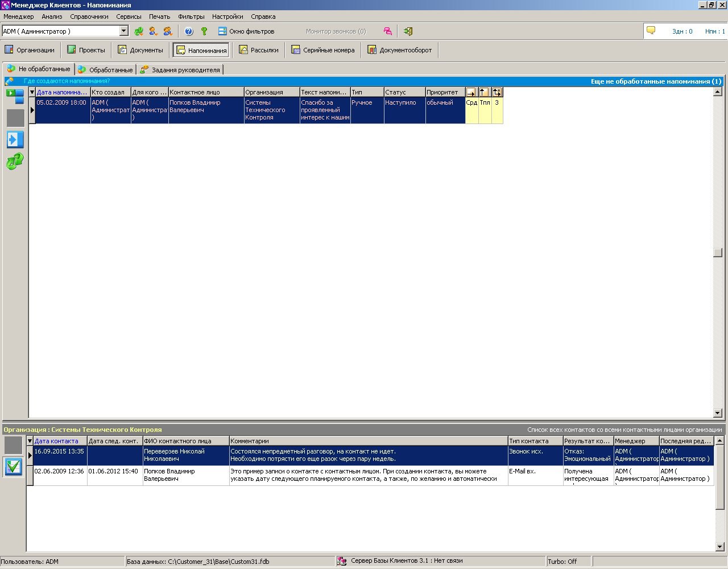This screenshot has height=569, width=728.
Task: Switch to the Обработанные tab
Action: [105, 70]
